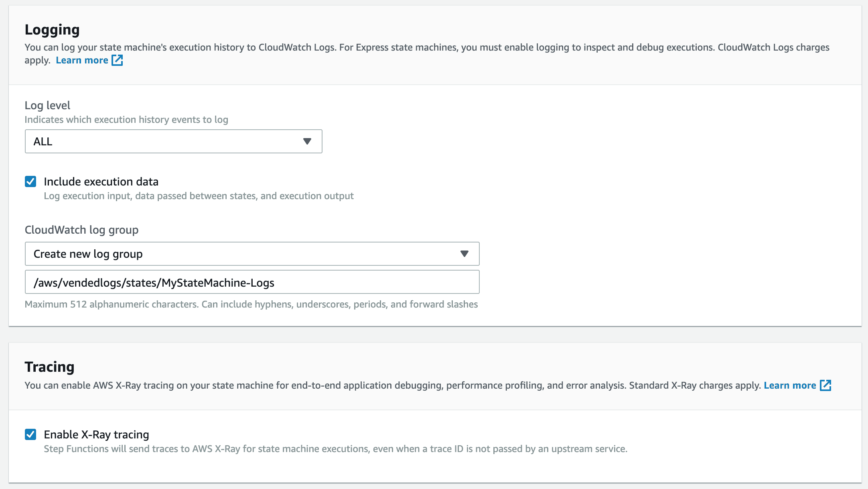Click the Maximum 512 alphanumeric characters hint

(251, 304)
